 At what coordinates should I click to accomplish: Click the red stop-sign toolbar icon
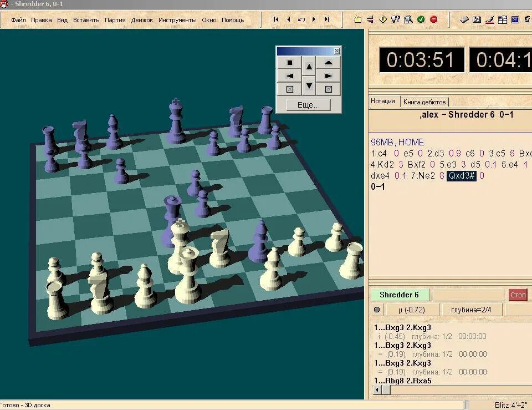tap(433, 19)
